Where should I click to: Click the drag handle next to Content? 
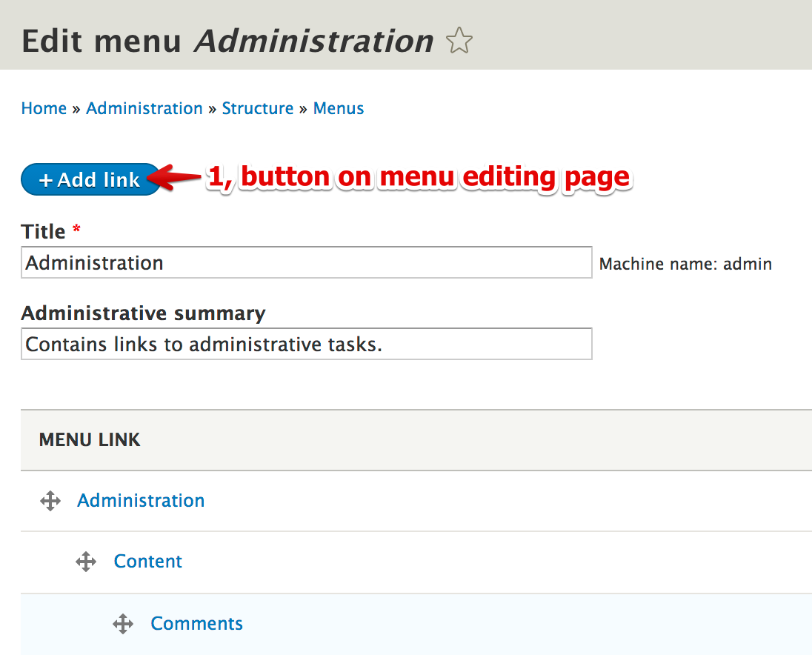click(x=86, y=562)
